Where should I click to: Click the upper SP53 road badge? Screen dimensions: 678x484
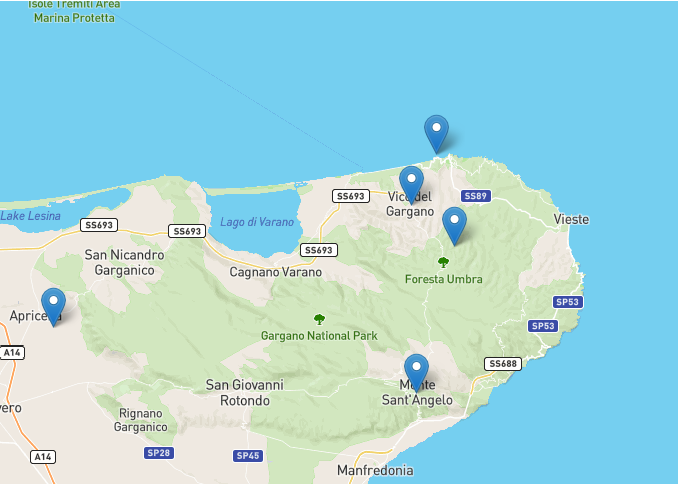click(568, 302)
